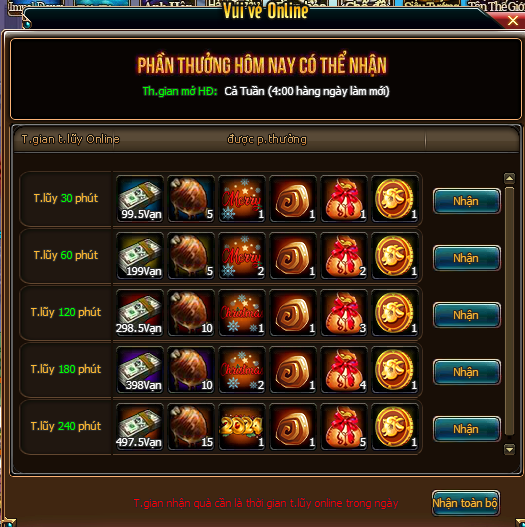Click the red gift bag with quantity 3
The height and width of the screenshot is (527, 525).
tap(344, 313)
